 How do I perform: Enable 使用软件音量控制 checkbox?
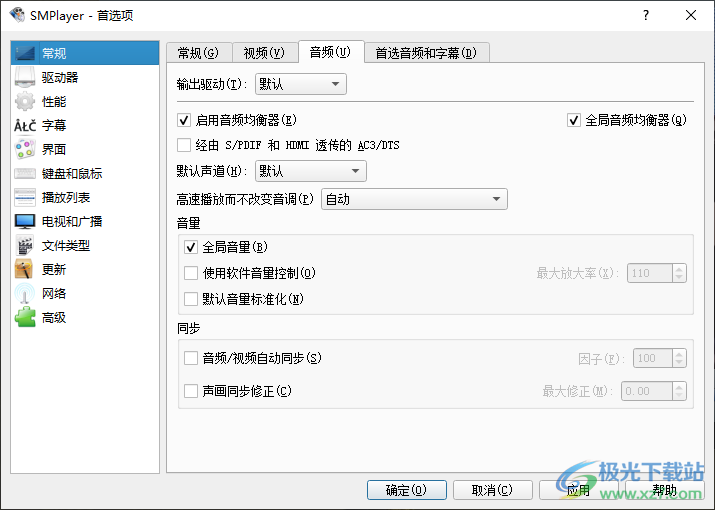tap(191, 273)
